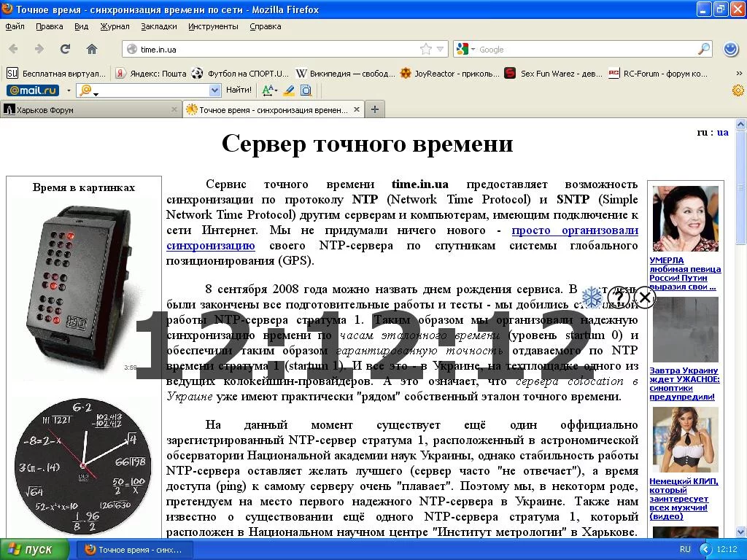Click the math blackboard clock picture

pyautogui.click(x=83, y=465)
